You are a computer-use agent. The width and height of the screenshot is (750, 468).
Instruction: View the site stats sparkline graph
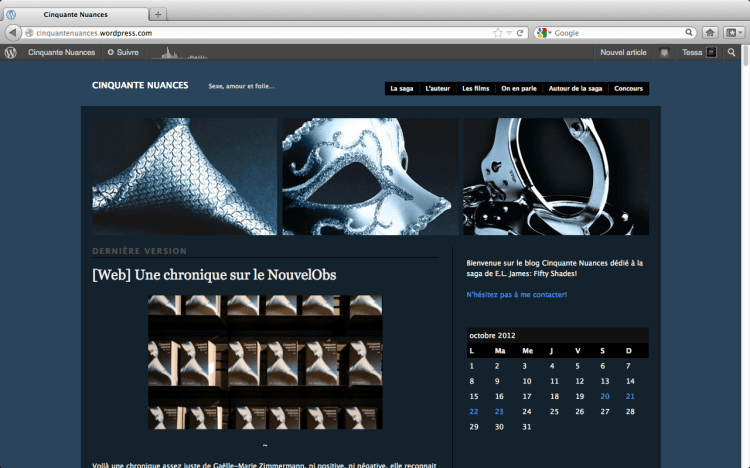[x=179, y=53]
